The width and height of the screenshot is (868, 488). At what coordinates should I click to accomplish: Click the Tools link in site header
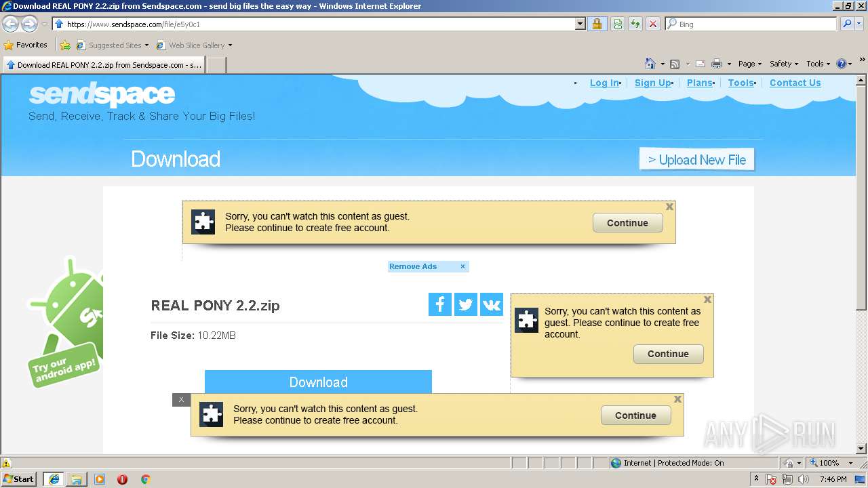point(741,83)
